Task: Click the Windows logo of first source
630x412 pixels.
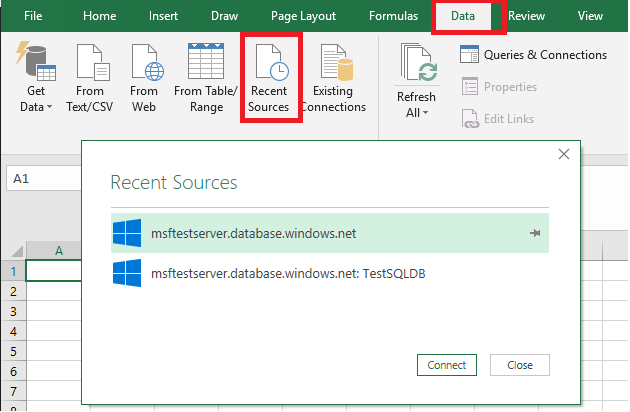Action: click(127, 233)
